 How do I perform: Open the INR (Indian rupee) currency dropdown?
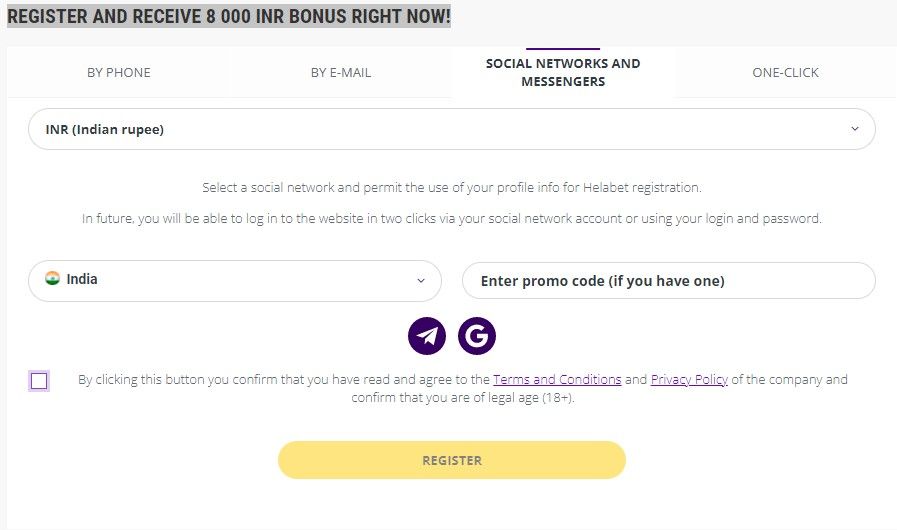[x=451, y=129]
